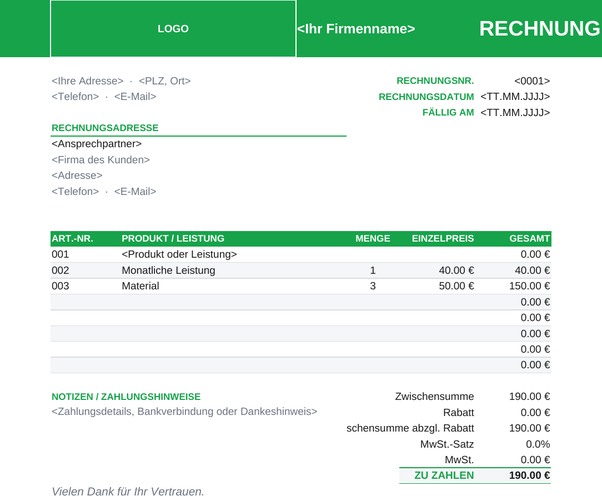602x496 pixels.
Task: Select the <Ihre Adresse> placeholder
Action: tap(88, 81)
